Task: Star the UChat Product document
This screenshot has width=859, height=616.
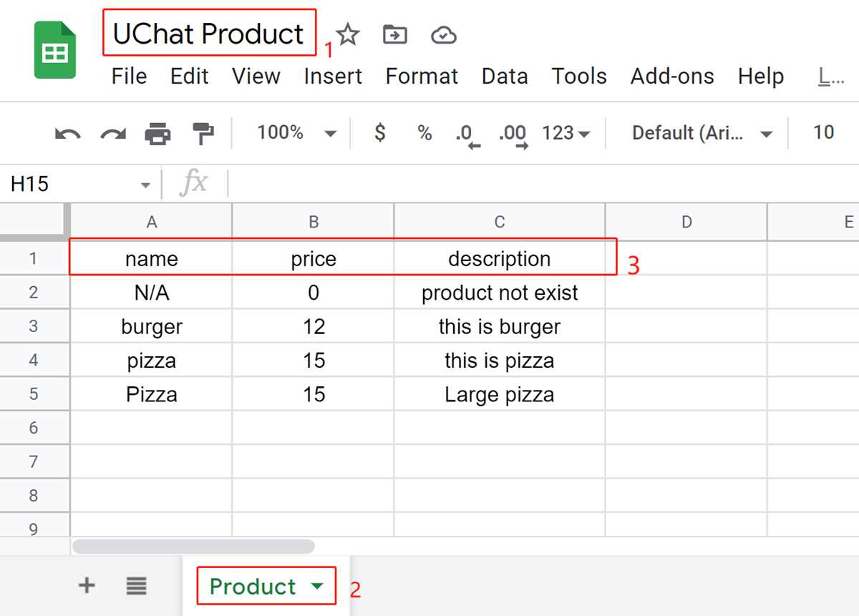Action: coord(347,34)
